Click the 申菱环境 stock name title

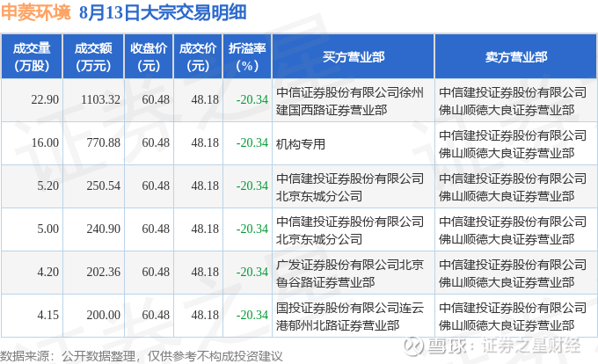pyautogui.click(x=36, y=12)
